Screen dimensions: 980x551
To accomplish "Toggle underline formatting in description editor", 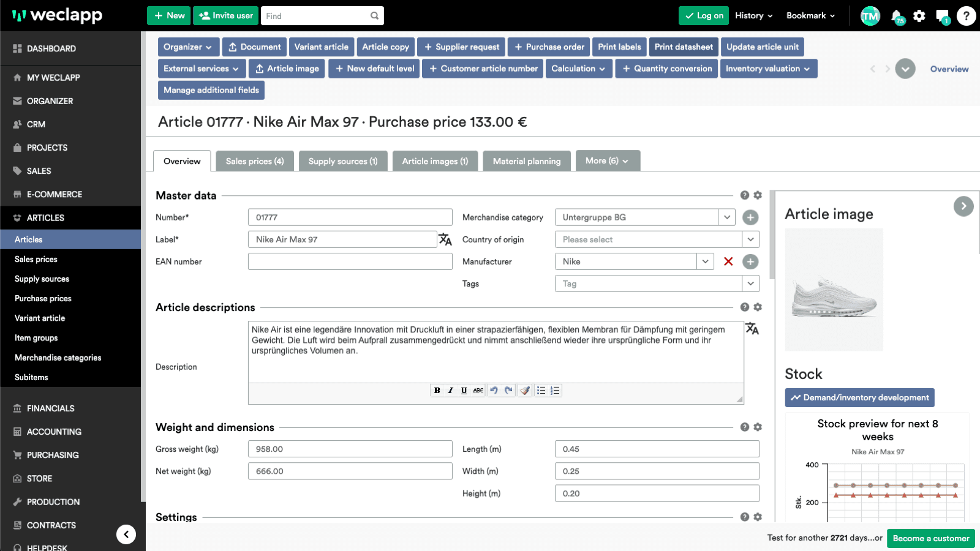I will point(464,391).
